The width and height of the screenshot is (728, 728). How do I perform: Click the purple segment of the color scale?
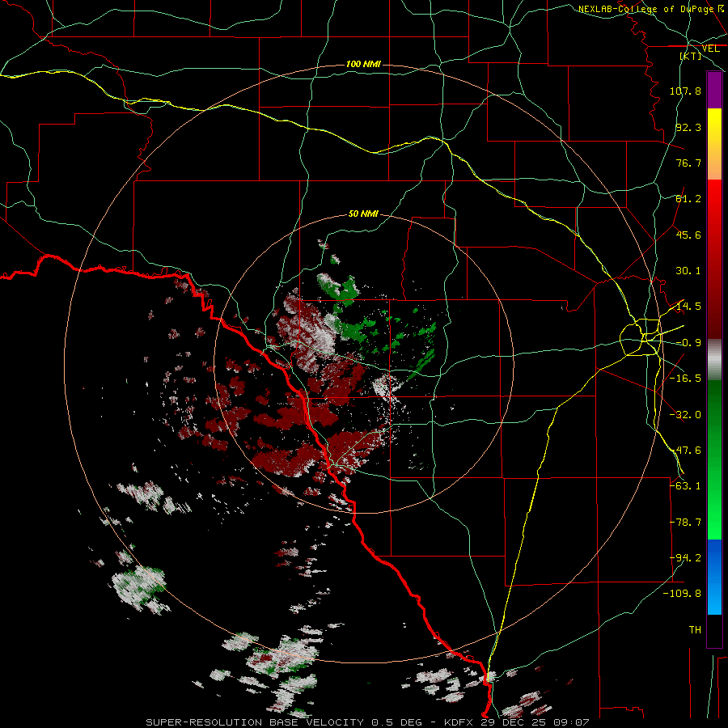click(714, 90)
